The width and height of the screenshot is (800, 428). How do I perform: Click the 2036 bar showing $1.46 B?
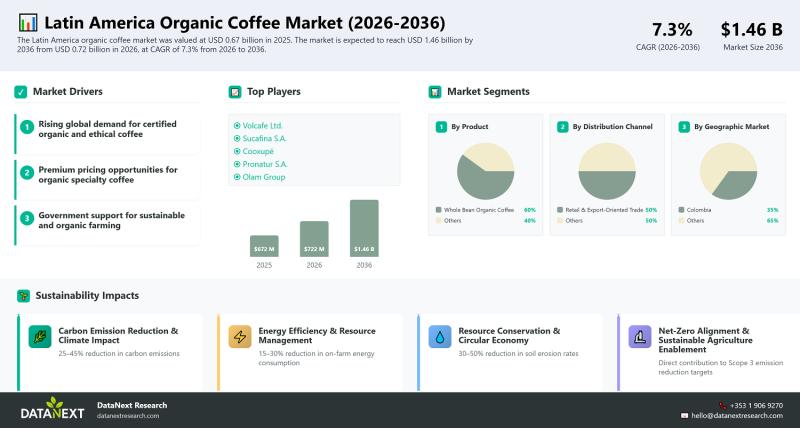coord(364,228)
